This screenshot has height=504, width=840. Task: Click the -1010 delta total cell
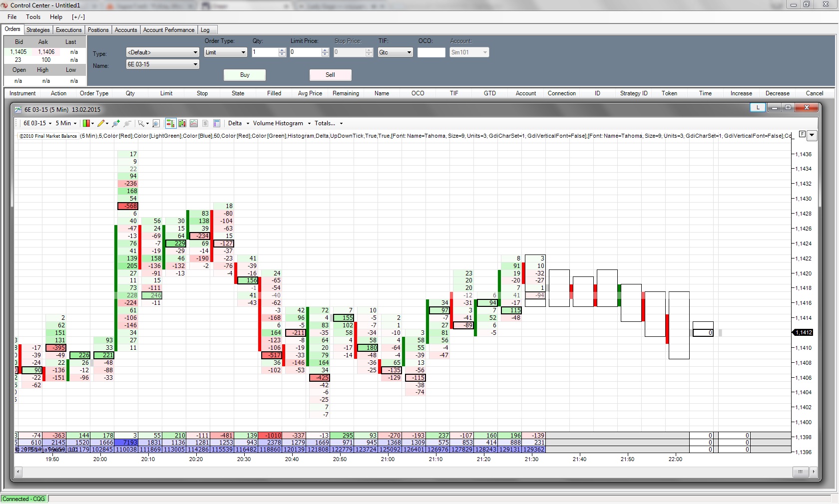(270, 436)
